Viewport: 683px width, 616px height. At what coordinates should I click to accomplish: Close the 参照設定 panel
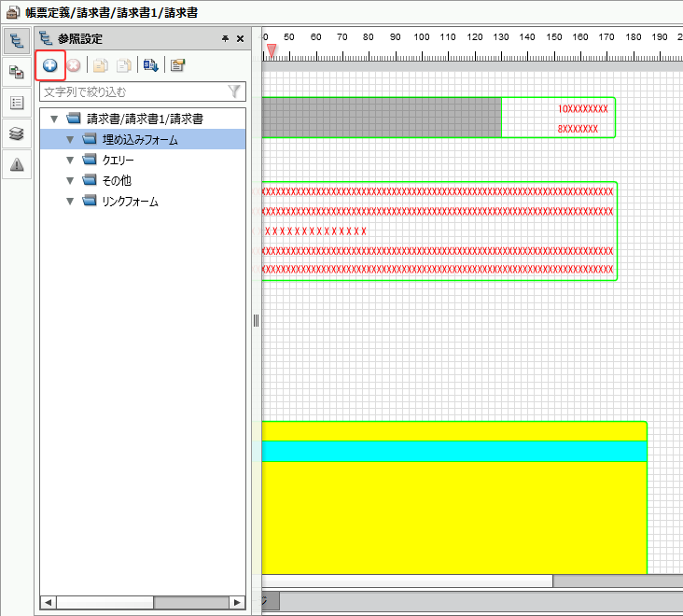click(x=240, y=39)
